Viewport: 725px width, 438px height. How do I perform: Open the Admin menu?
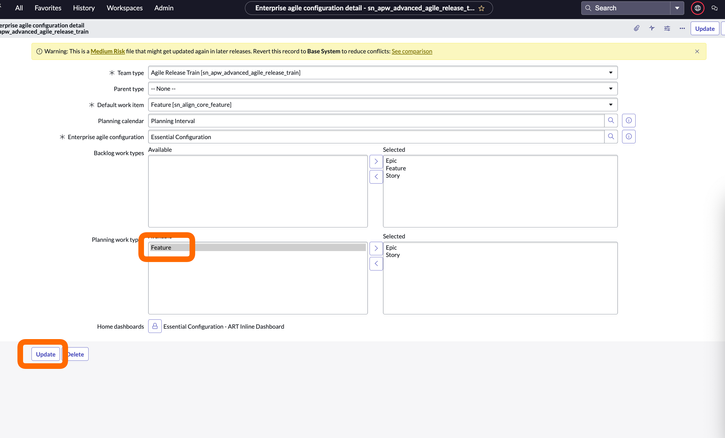coord(164,8)
